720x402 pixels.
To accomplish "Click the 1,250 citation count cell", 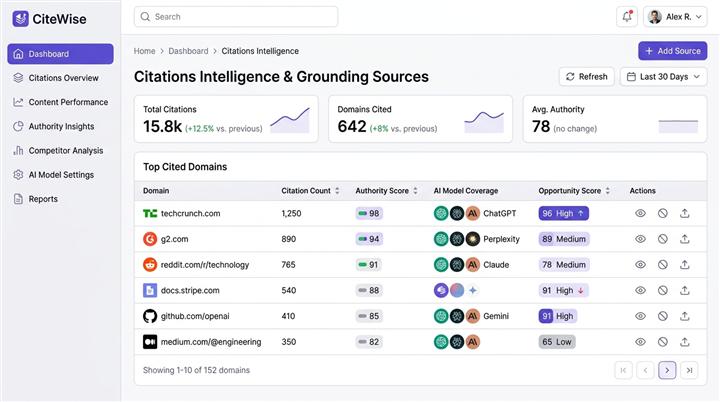I will click(291, 213).
